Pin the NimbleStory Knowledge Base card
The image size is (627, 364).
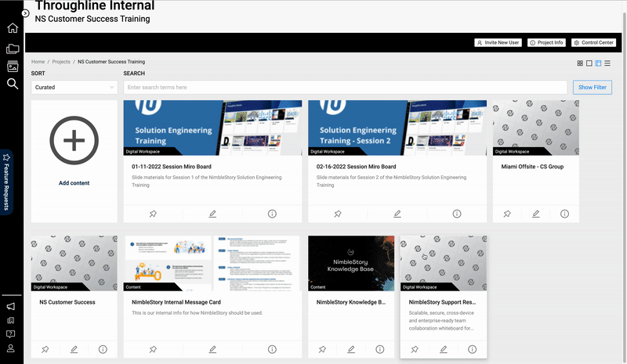pos(322,349)
